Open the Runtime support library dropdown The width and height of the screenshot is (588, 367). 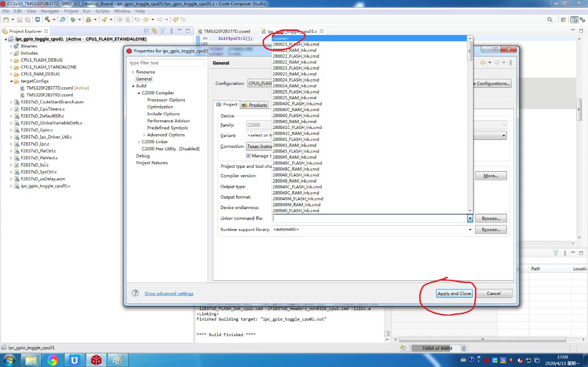(x=470, y=229)
